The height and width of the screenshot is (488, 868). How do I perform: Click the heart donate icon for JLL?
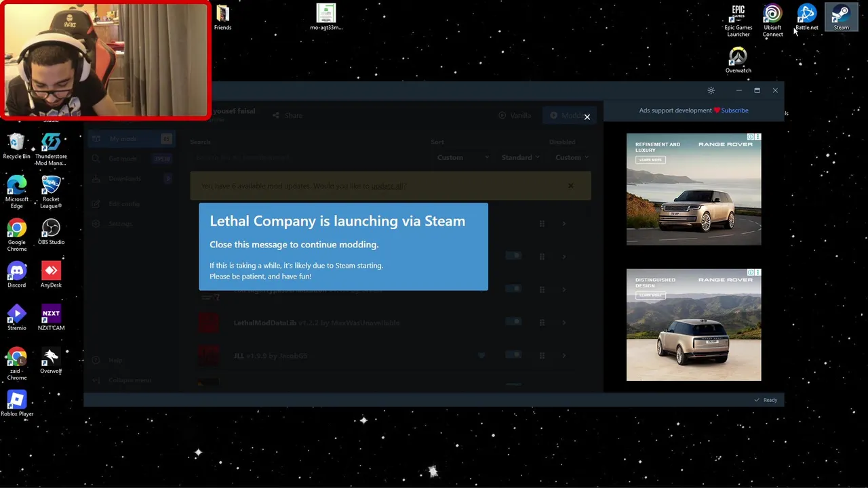481,355
